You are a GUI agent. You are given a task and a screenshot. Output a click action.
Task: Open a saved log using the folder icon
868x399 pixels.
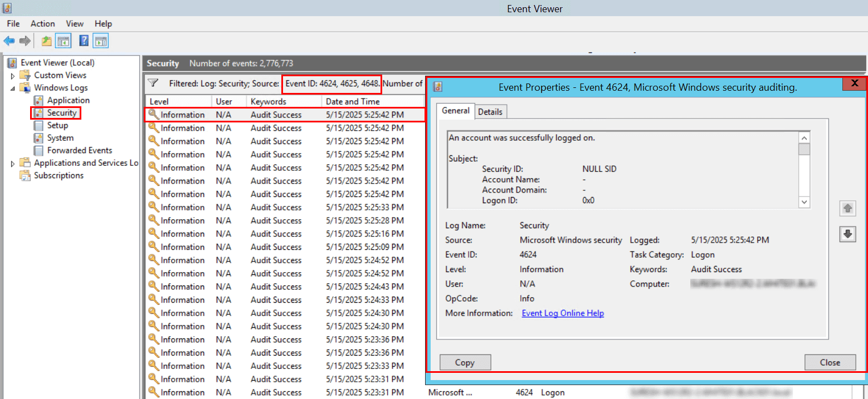(46, 40)
